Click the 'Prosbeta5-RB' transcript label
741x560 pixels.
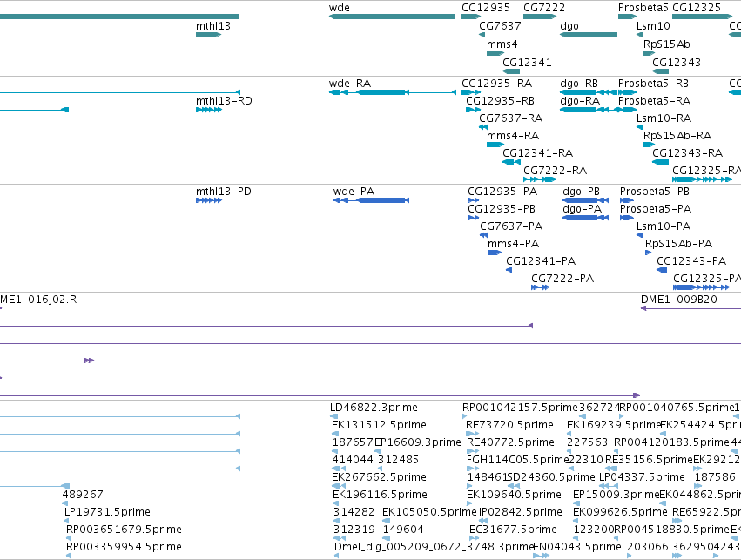653,84
